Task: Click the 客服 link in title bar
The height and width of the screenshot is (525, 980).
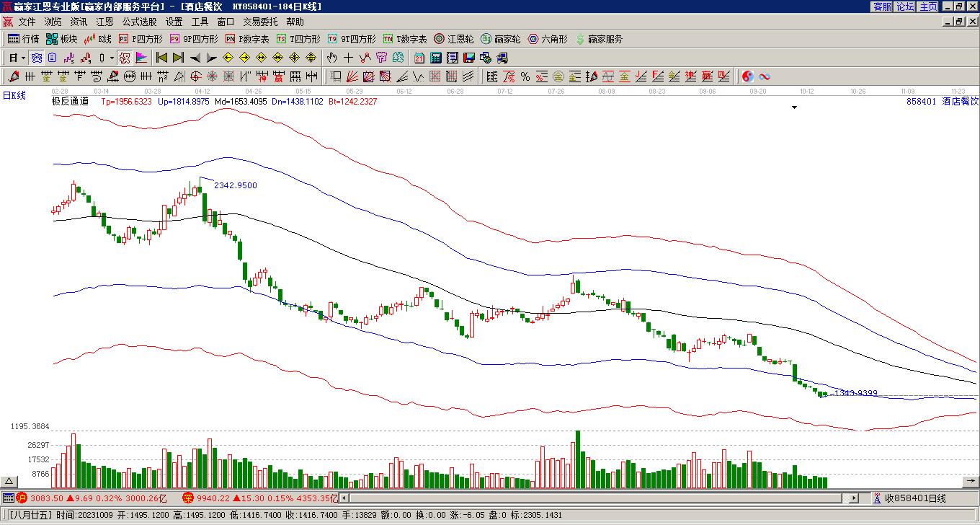Action: coord(883,6)
